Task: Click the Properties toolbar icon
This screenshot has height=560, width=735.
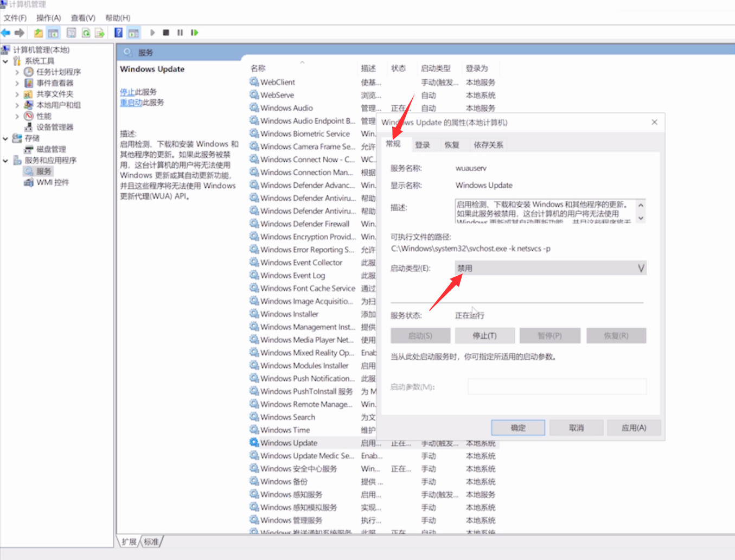Action: [x=71, y=33]
